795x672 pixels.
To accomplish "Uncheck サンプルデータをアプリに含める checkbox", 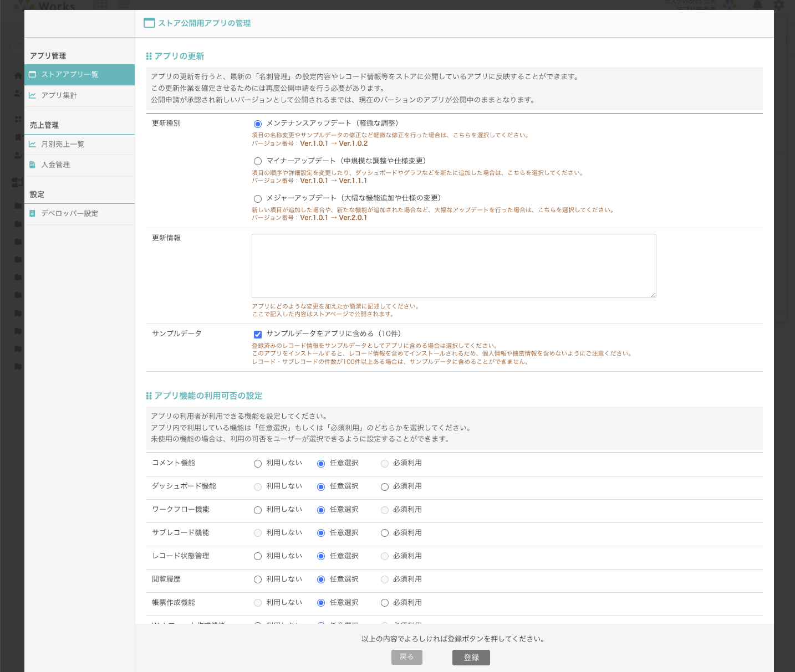I will (x=258, y=334).
